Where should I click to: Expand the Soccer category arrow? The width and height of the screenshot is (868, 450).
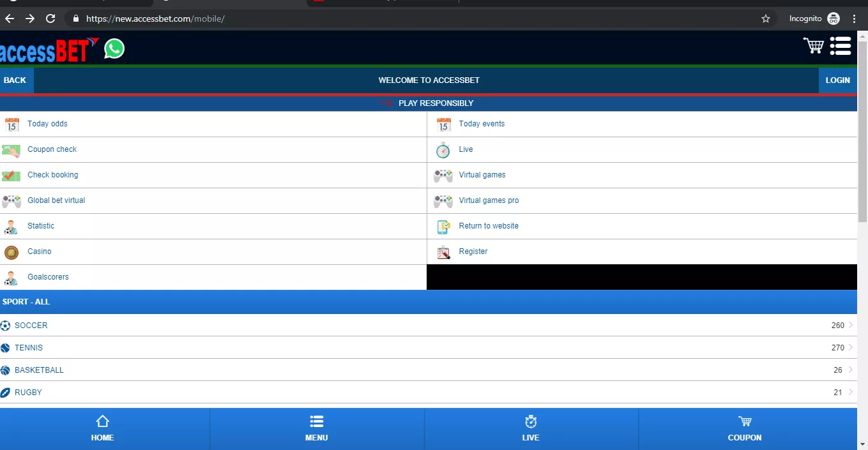[851, 326]
